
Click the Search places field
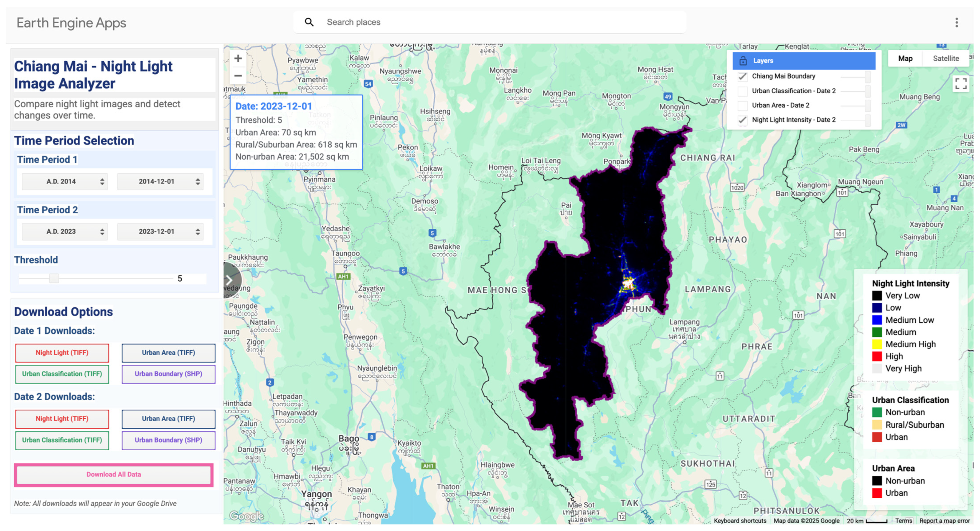pyautogui.click(x=494, y=22)
